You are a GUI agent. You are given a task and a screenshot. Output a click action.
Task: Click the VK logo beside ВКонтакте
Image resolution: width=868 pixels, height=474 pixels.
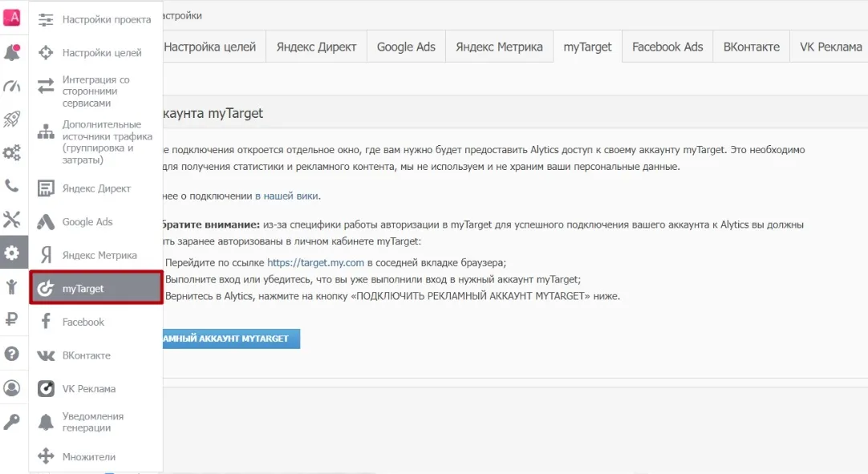[46, 355]
